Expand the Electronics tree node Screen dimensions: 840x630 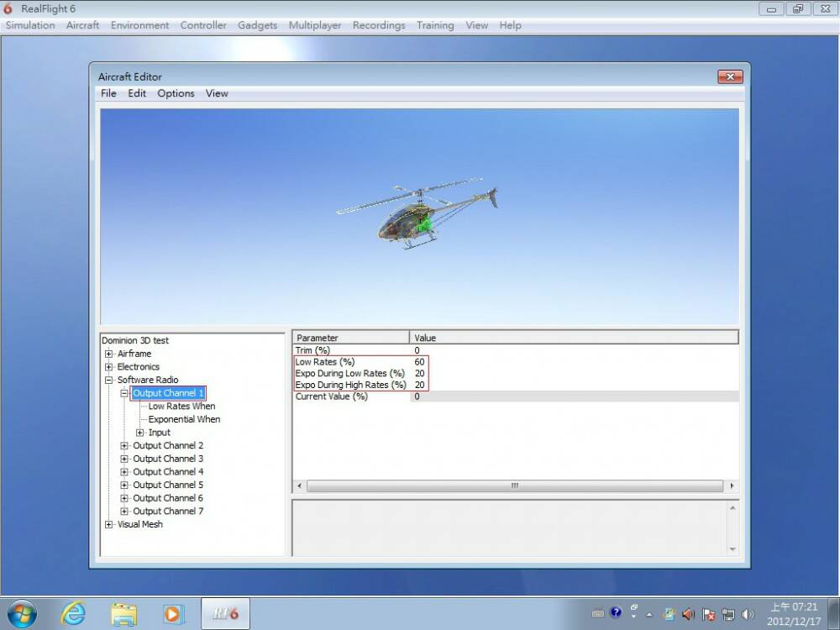pos(108,367)
